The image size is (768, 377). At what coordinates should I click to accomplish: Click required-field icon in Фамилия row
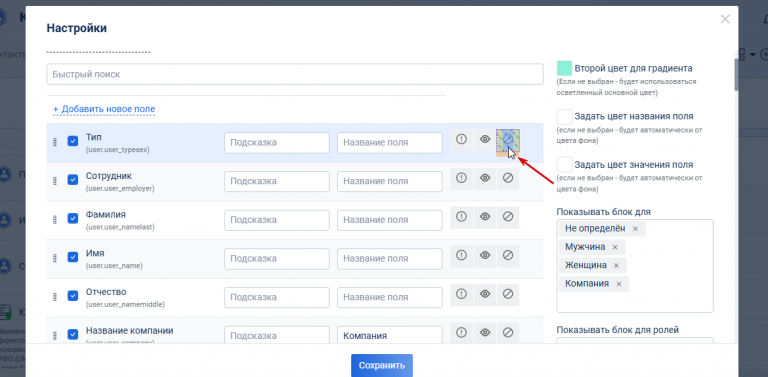point(461,217)
